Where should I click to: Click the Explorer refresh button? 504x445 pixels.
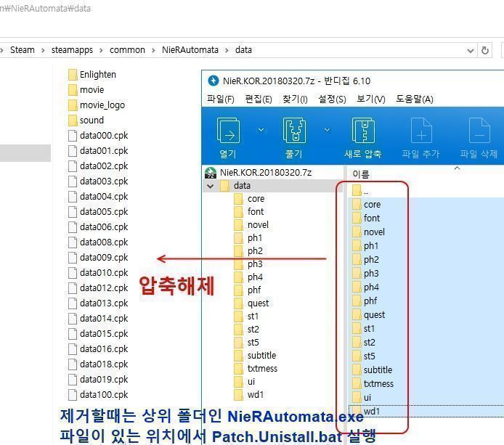tap(484, 50)
